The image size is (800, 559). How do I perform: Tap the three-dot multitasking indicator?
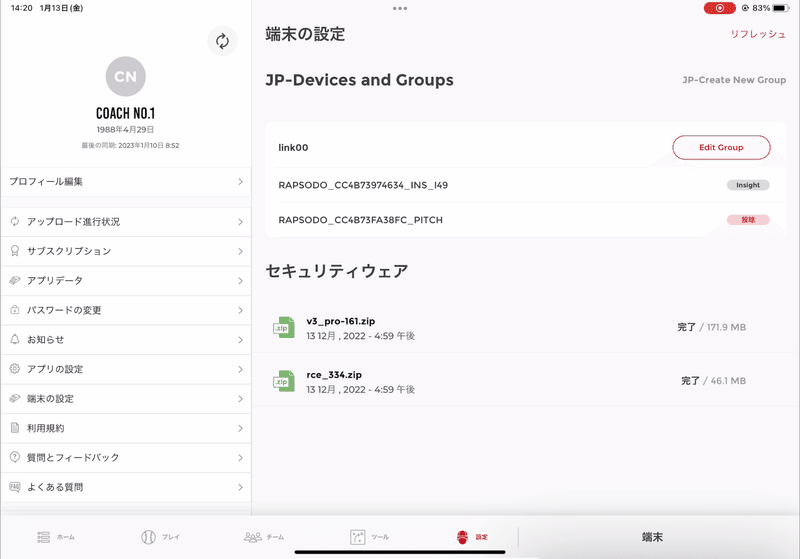coord(400,8)
